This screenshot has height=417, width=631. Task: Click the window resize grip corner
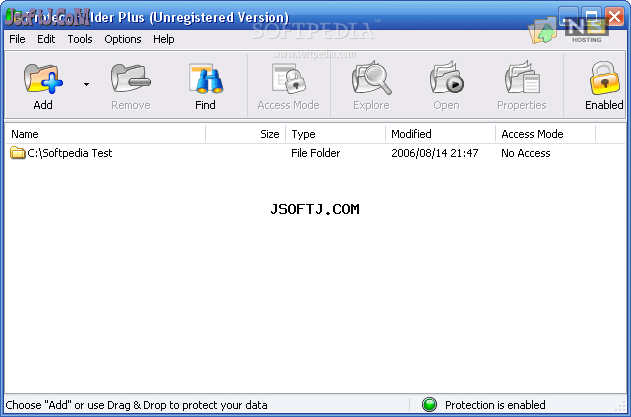[621, 407]
